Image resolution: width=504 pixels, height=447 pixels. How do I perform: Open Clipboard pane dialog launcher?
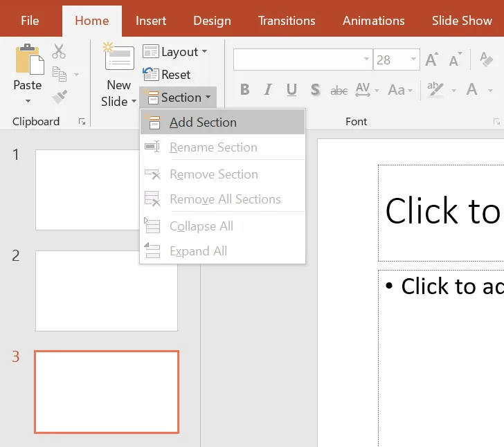point(82,122)
